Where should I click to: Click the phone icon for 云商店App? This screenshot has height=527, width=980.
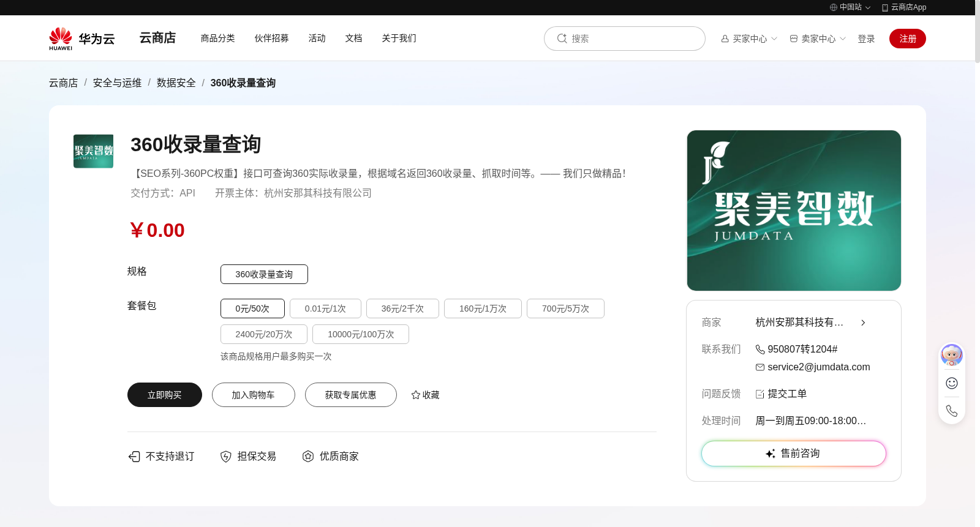pyautogui.click(x=885, y=7)
